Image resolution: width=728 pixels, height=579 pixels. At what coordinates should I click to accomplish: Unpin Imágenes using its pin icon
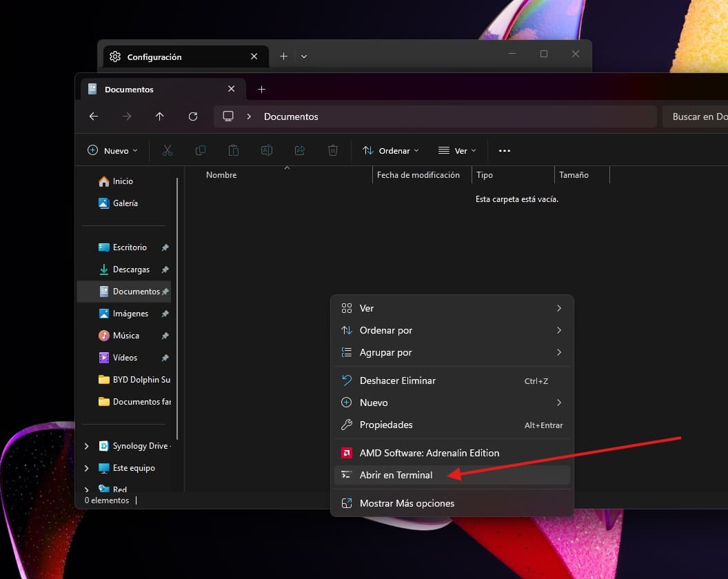(165, 314)
